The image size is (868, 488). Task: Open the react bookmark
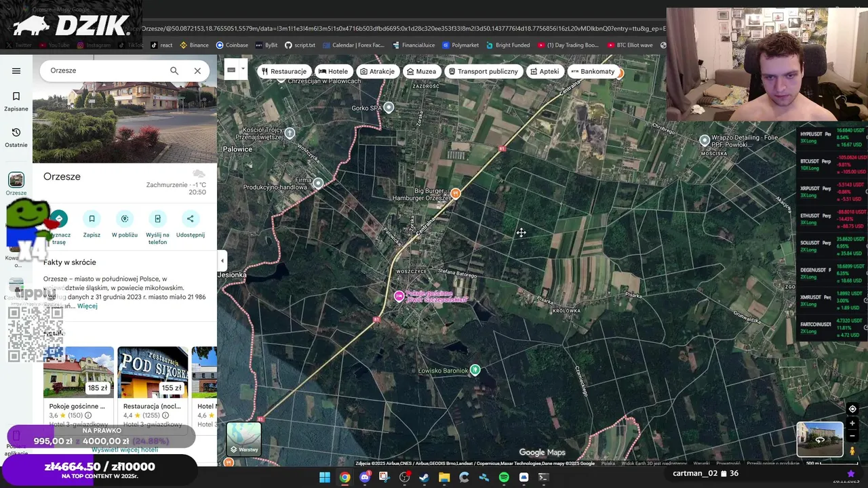tap(161, 45)
